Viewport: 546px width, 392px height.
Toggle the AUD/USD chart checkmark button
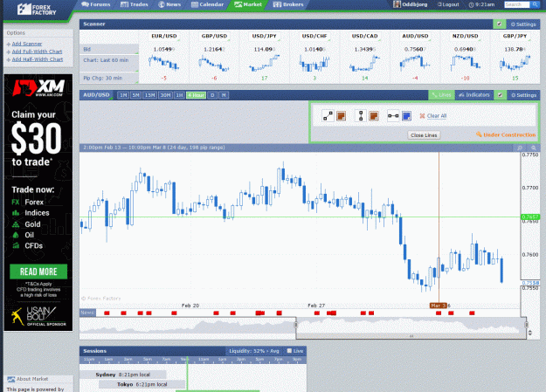500,95
